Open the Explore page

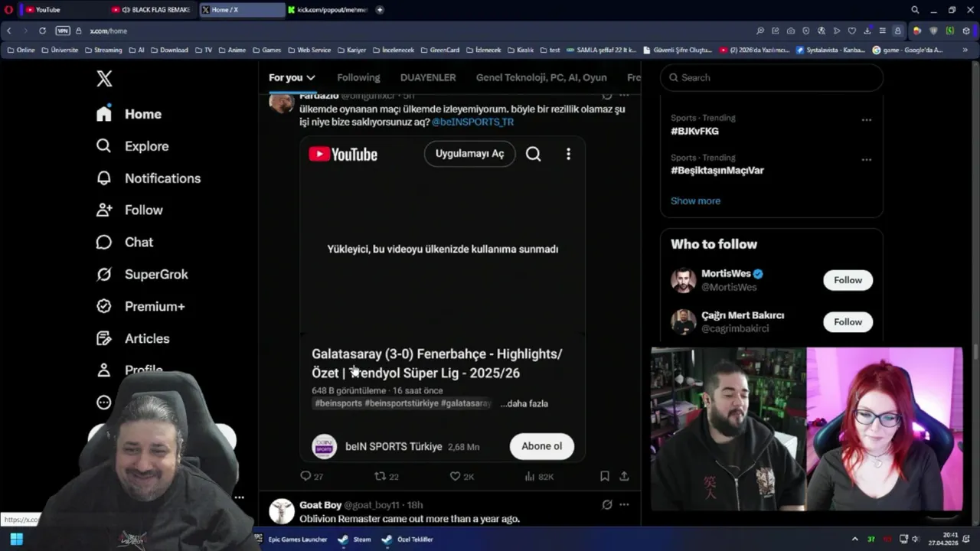point(132,146)
